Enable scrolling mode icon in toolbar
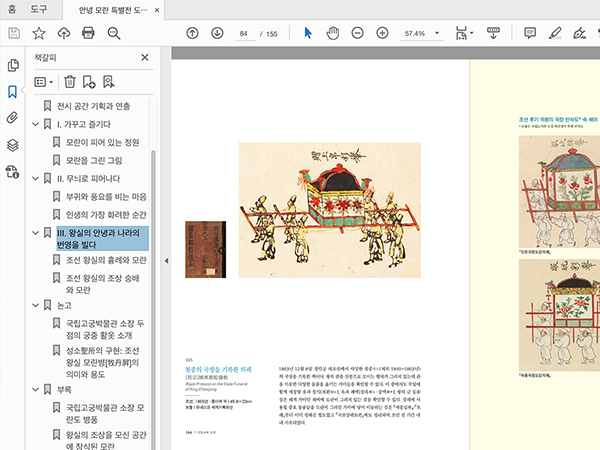Image resolution: width=600 pixels, height=450 pixels. pos(493,33)
